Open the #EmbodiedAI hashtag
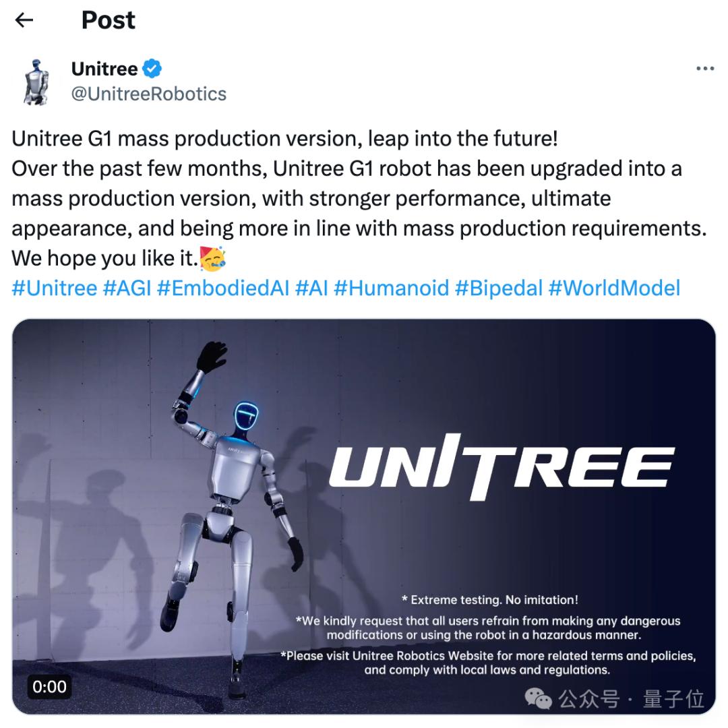This screenshot has width=728, height=728. pyautogui.click(x=223, y=288)
